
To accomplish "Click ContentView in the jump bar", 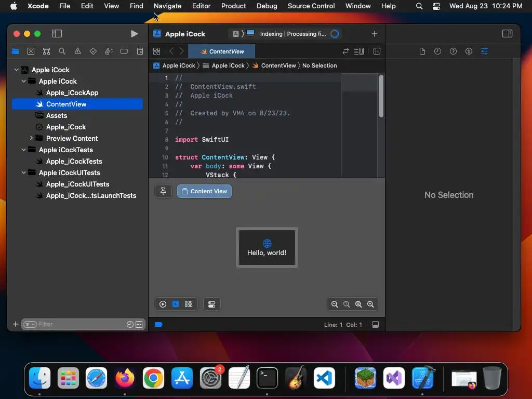I will click(x=274, y=65).
